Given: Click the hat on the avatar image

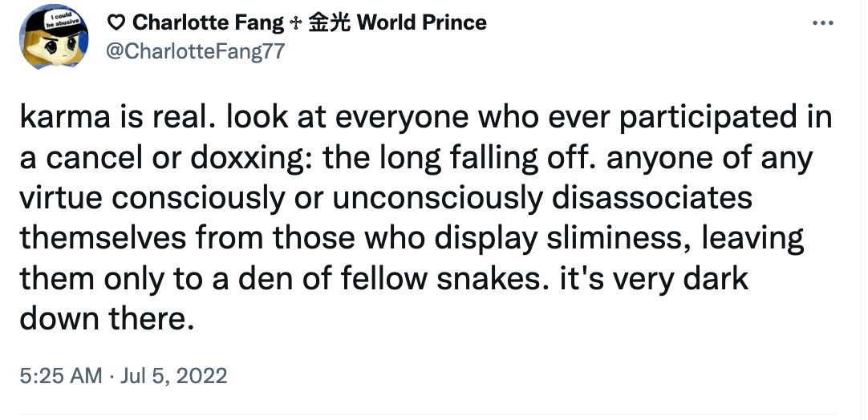Looking at the screenshot, I should tap(54, 19).
